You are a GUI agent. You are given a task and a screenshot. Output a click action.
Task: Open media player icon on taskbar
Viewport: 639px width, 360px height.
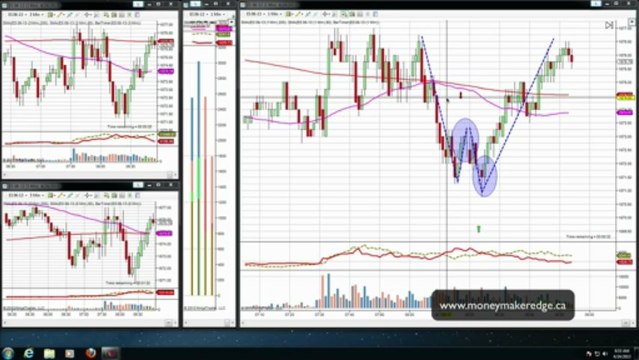click(70, 353)
